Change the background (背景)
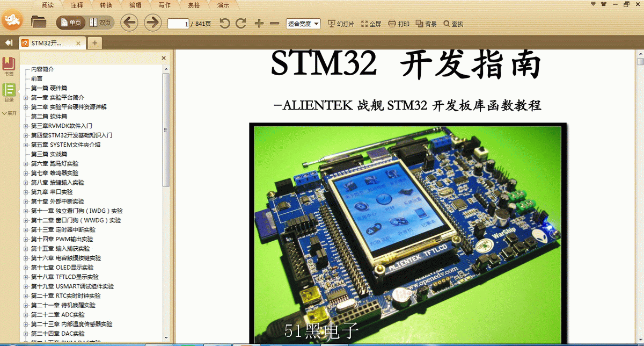Screen dimensions: 644x346 (426, 24)
